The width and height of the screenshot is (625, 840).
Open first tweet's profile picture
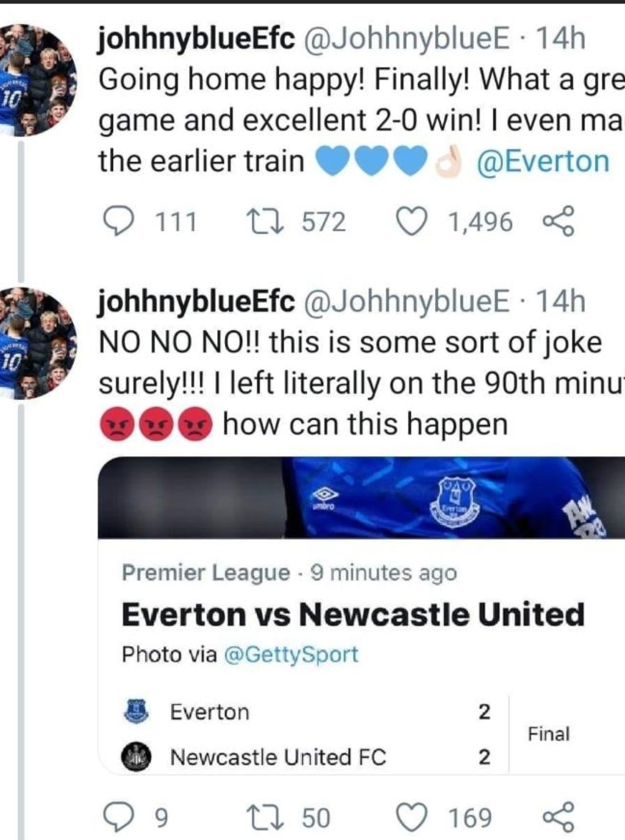point(38,80)
